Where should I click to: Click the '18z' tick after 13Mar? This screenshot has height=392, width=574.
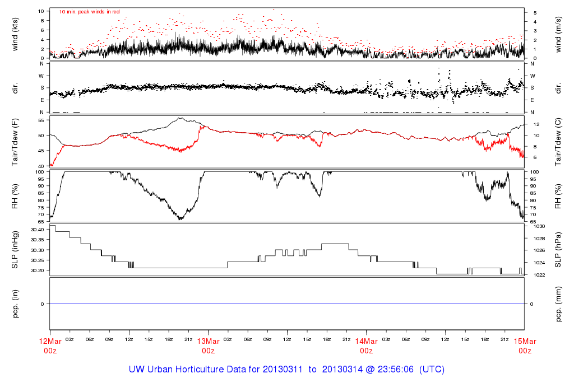[327, 339]
